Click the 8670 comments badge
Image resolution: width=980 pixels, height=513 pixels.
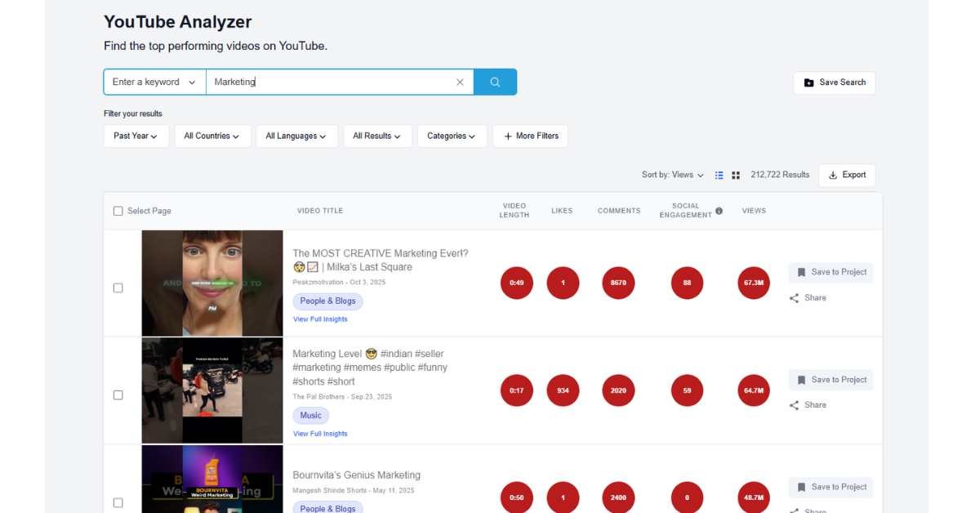618,283
